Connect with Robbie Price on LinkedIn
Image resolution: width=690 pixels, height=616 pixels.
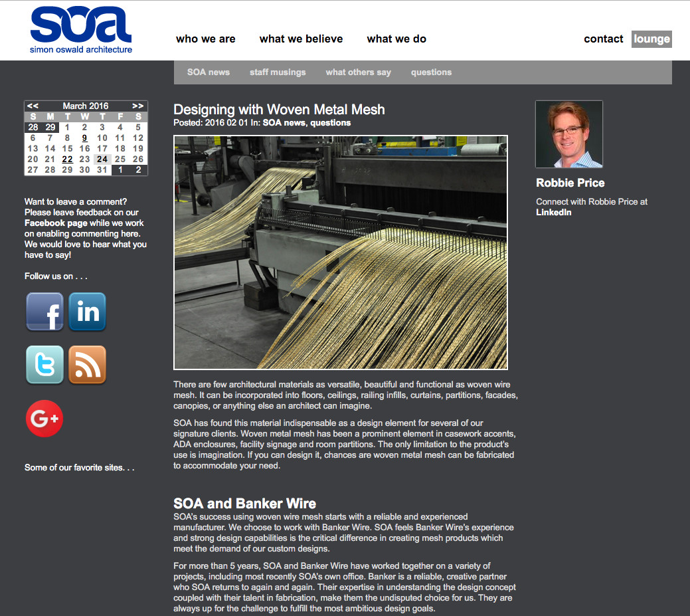pos(553,212)
